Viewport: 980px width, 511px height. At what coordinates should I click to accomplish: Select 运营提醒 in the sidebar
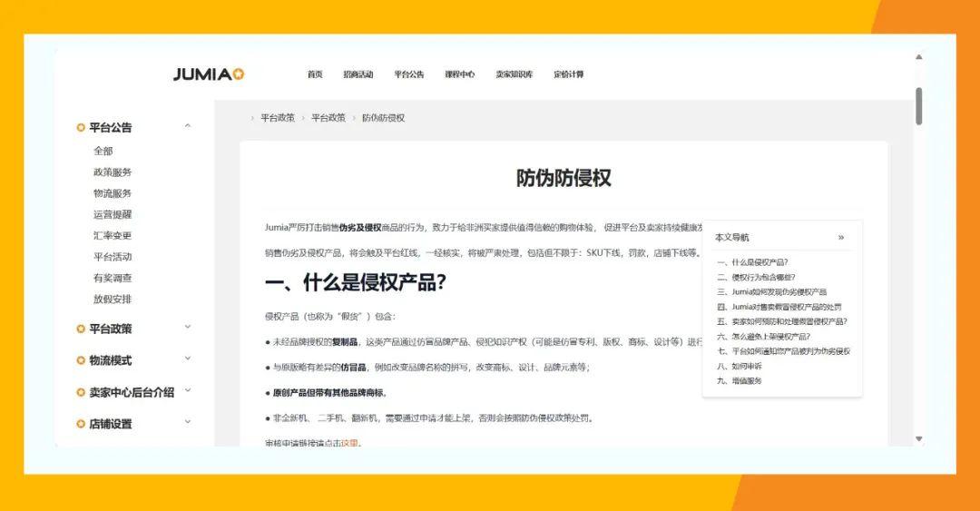[x=113, y=214]
